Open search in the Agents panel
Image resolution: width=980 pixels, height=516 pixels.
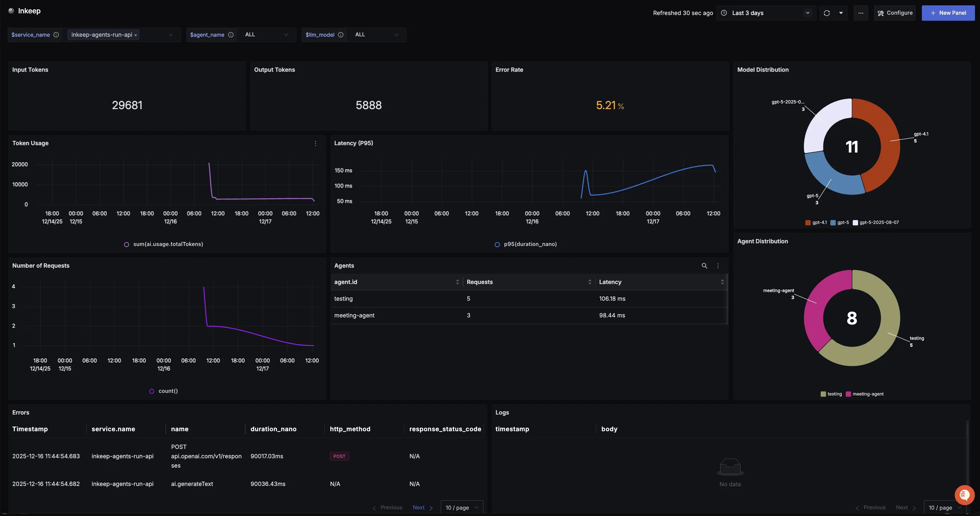pyautogui.click(x=704, y=265)
